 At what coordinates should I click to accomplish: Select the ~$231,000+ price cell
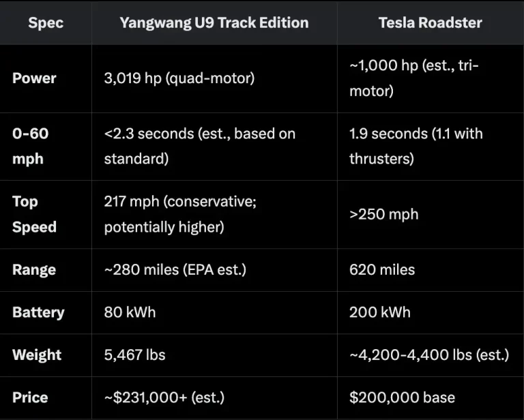click(x=164, y=397)
